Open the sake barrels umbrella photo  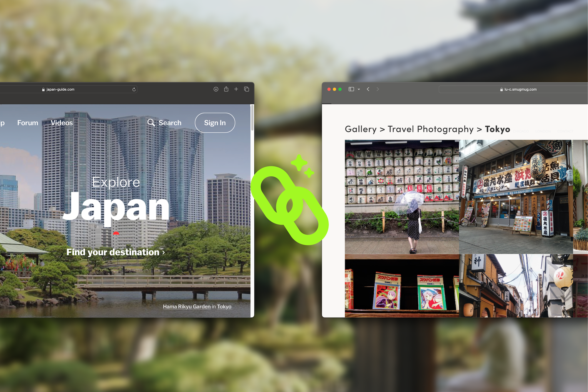(x=402, y=197)
